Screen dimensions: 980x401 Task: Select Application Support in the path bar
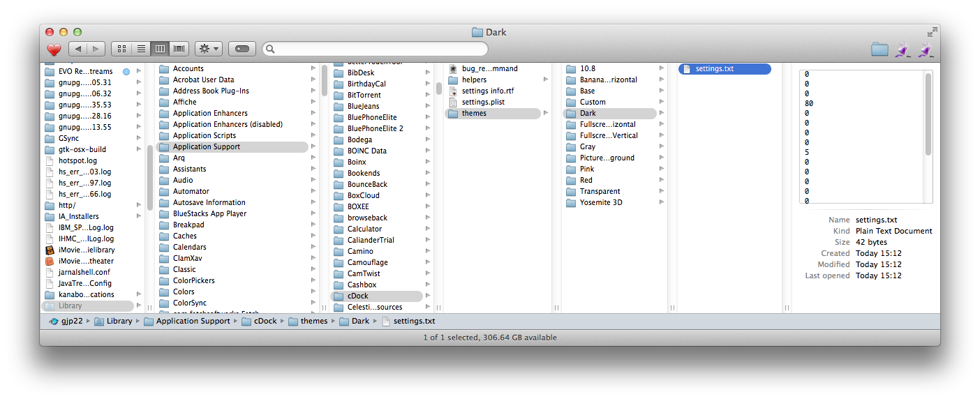186,321
